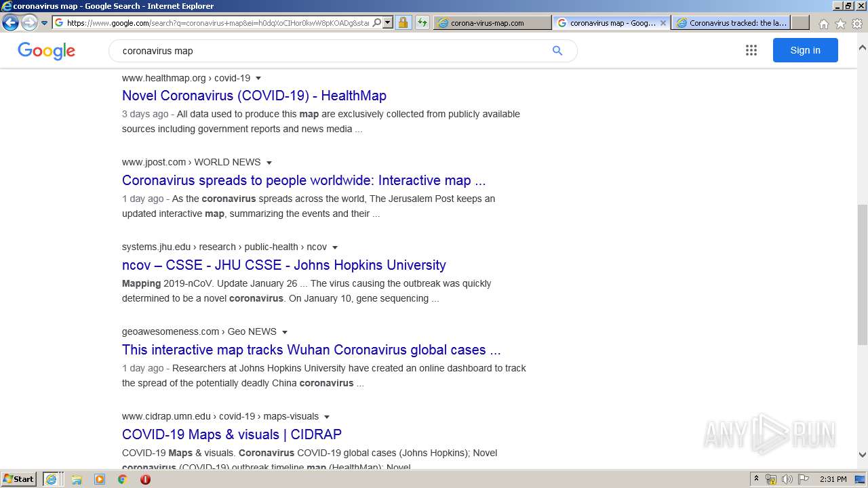The image size is (868, 488).
Task: Click Internet Explorer taskbar icon
Action: click(52, 479)
